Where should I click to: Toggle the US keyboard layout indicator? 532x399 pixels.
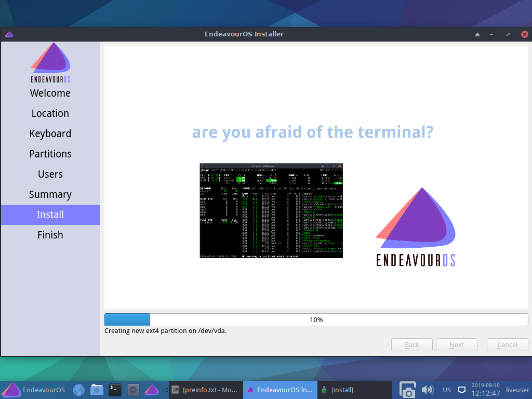pos(447,390)
